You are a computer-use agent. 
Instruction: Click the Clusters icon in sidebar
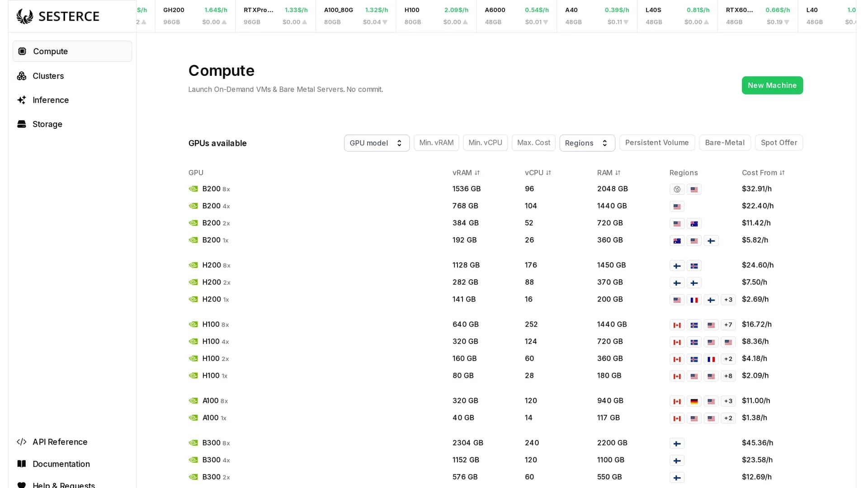(22, 76)
